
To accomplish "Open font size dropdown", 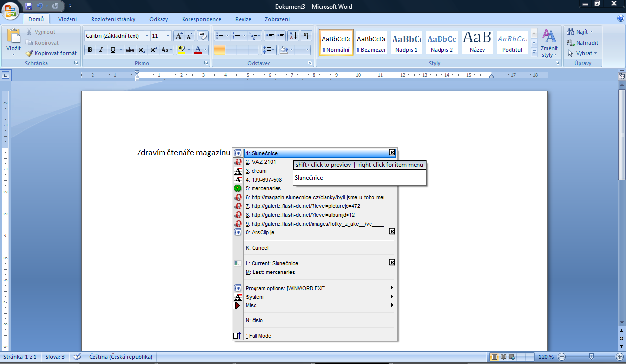I will pyautogui.click(x=168, y=36).
